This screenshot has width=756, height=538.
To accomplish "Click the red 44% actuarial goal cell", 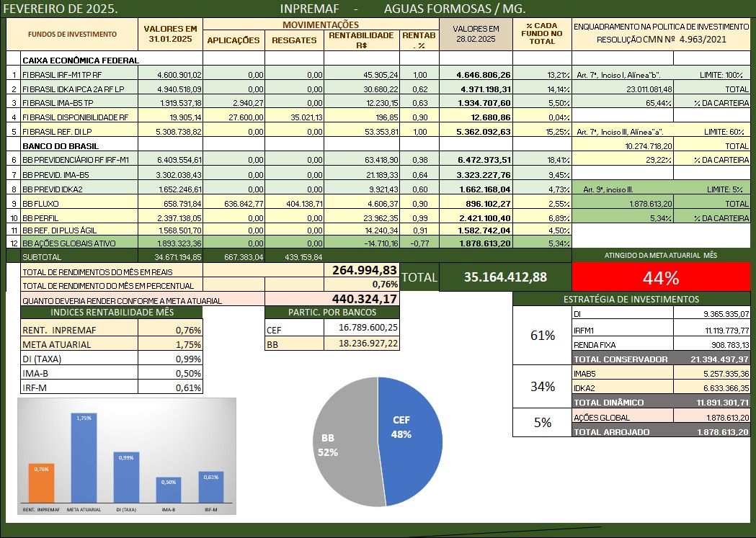I will [662, 278].
